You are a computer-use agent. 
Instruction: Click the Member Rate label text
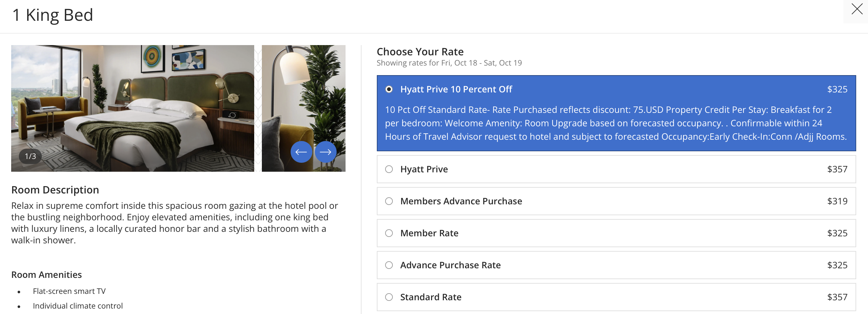429,233
